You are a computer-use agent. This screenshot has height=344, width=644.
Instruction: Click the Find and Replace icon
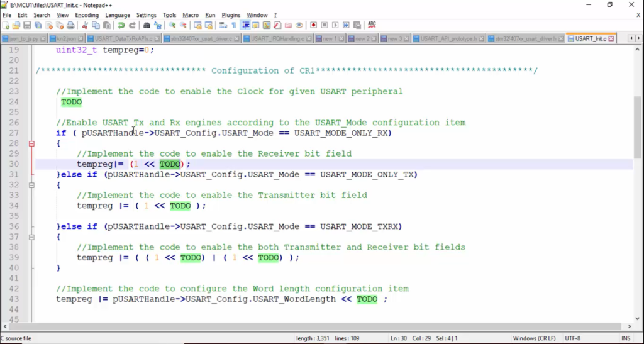[x=158, y=25]
